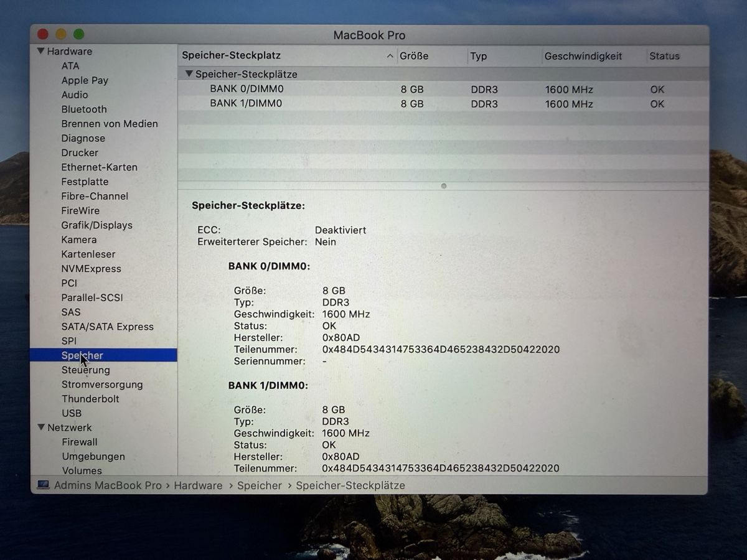Show Stromversorgung information
The image size is (747, 560).
point(102,385)
